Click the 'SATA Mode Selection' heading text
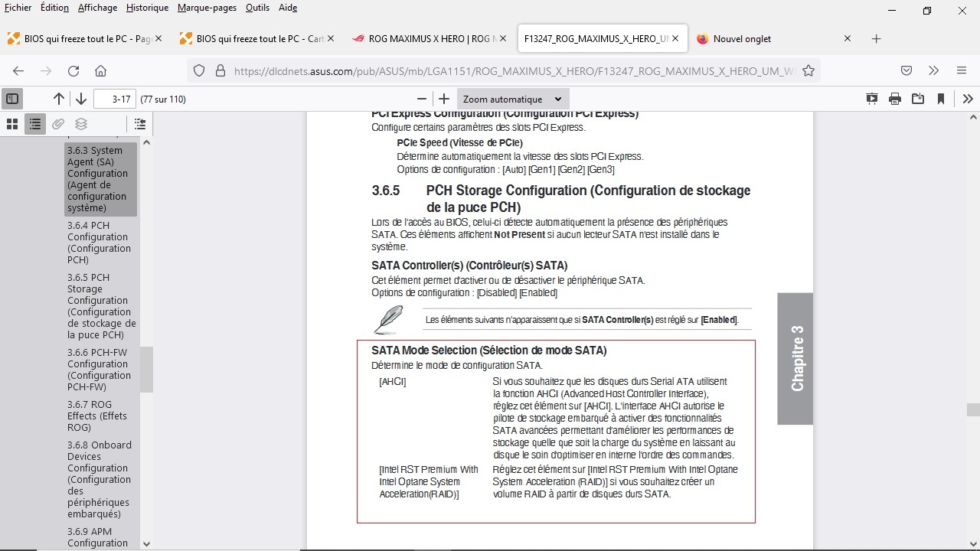Image resolution: width=980 pixels, height=551 pixels. click(489, 350)
